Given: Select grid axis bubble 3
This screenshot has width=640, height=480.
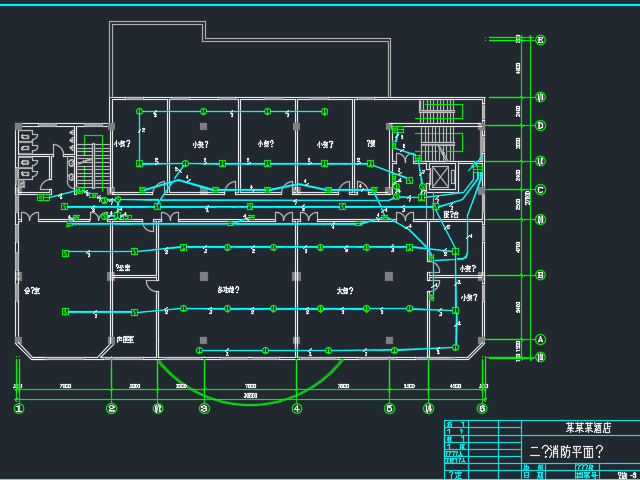Looking at the screenshot, I should click(204, 408).
